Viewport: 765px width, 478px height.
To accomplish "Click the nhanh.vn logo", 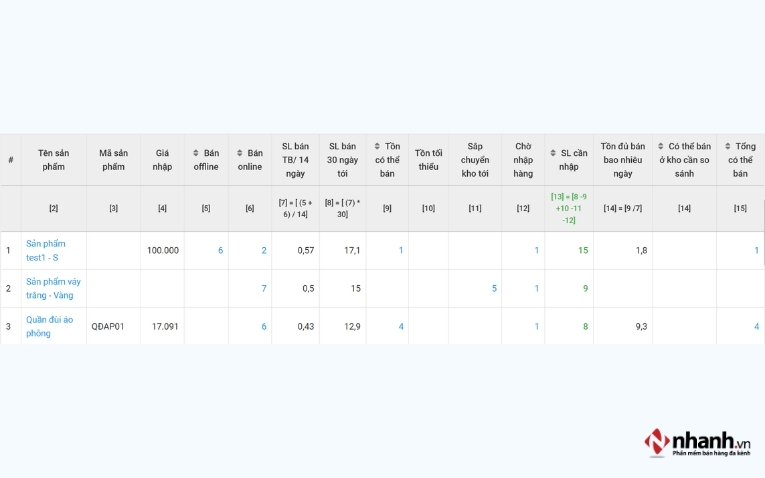I will tap(697, 442).
